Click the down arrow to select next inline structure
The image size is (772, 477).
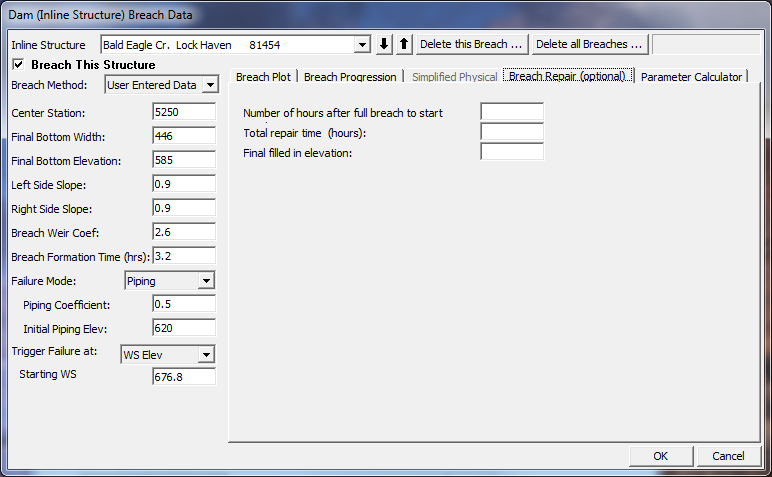pyautogui.click(x=385, y=45)
